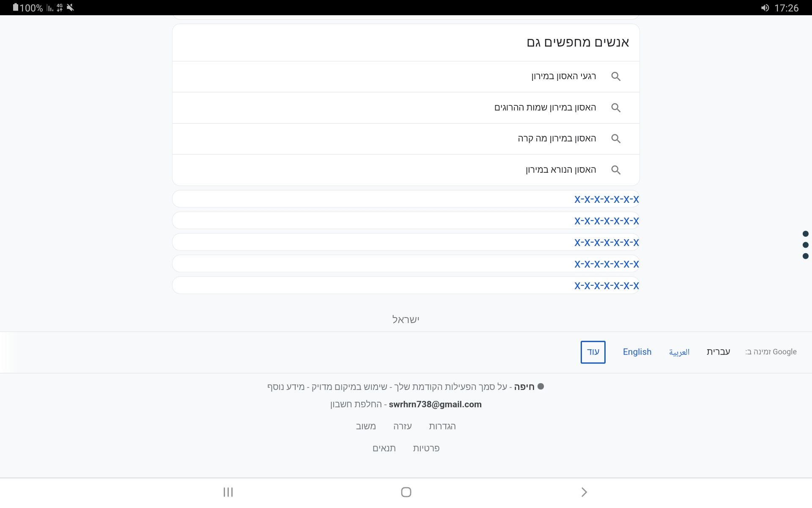Click פרטיות privacy footer link
Screen dimensions: 812x508
(x=426, y=448)
